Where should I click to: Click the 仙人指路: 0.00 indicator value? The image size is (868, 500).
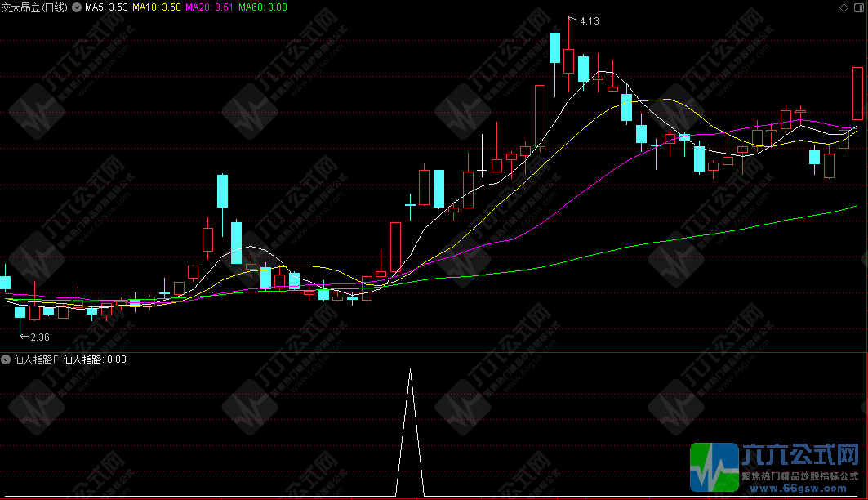point(95,359)
